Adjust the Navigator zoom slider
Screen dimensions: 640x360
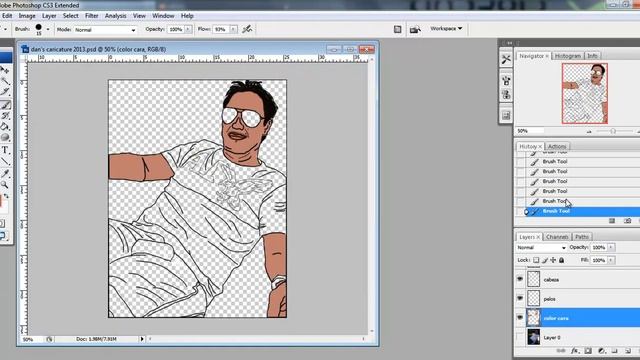(613, 131)
